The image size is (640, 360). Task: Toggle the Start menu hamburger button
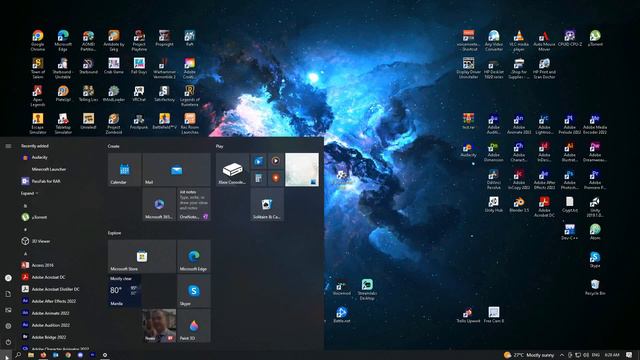8,146
